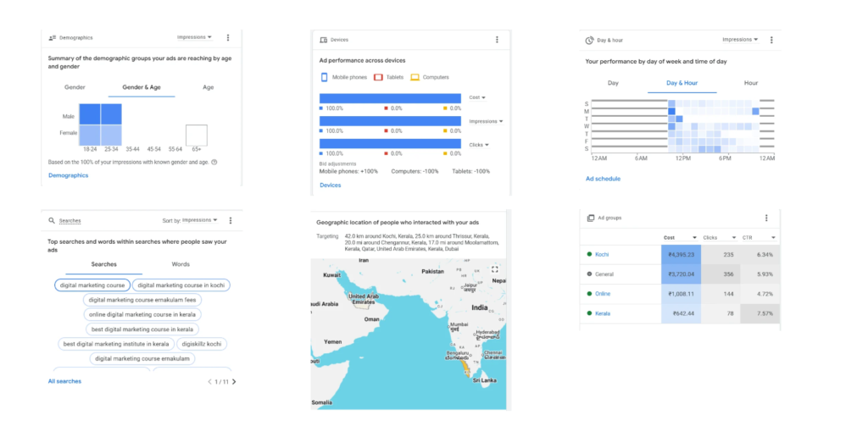Go to next page of searches

(x=234, y=382)
